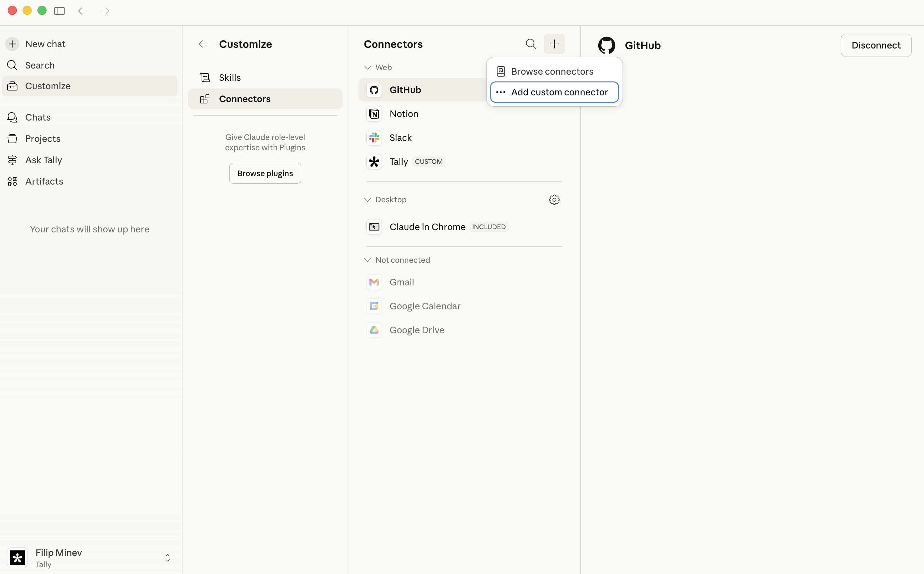Open the Projects section
924x574 pixels.
point(89,139)
